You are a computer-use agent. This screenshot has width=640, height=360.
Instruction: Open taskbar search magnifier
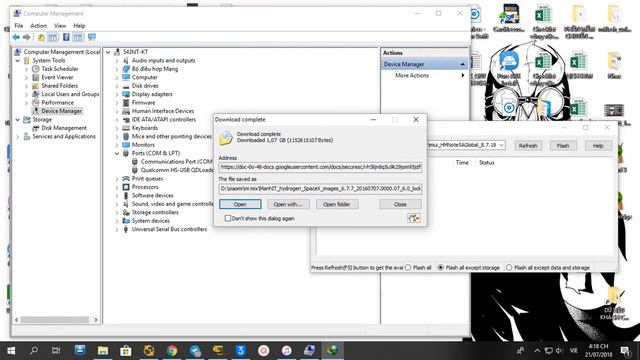click(34, 351)
